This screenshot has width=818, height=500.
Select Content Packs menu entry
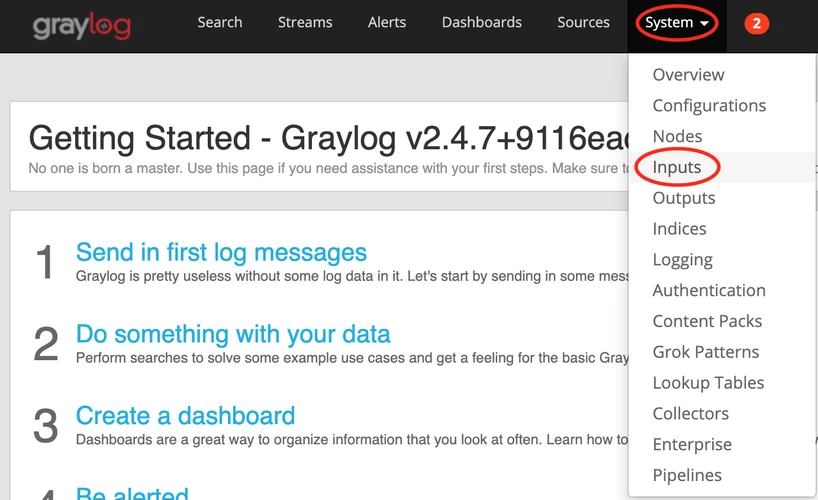(707, 321)
